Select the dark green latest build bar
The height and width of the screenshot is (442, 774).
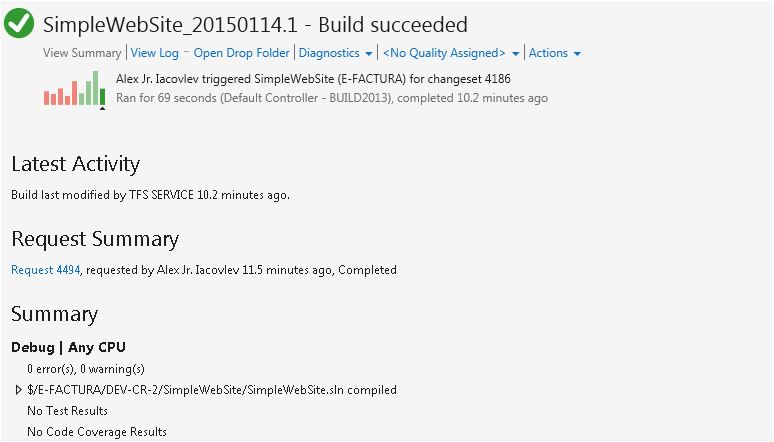[x=102, y=97]
